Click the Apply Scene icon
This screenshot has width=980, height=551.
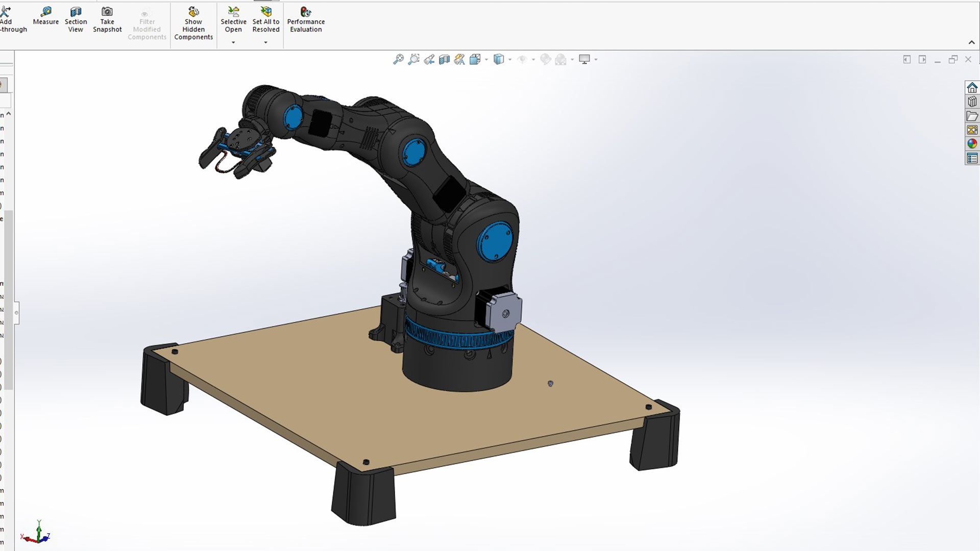click(561, 60)
